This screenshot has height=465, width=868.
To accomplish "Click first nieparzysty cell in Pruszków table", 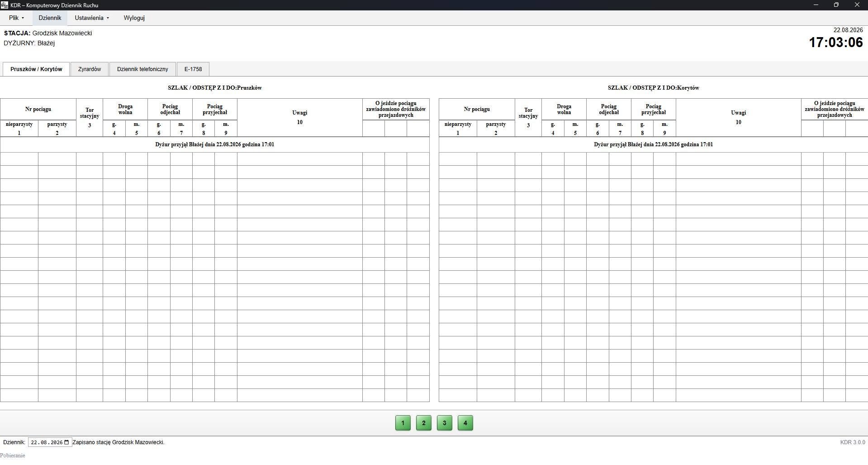I will [19, 159].
